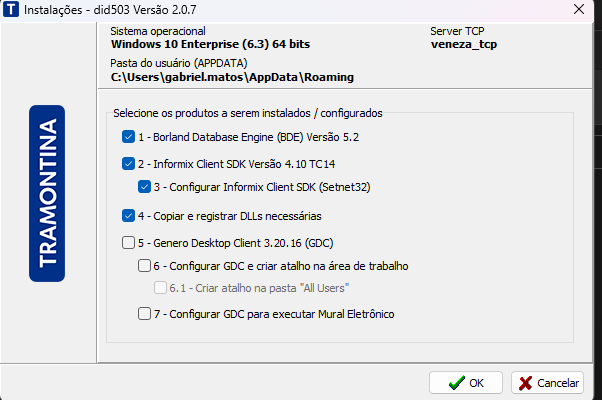Click the vertical TRAMONTINA logo banner
The height and width of the screenshot is (400, 602).
coord(47,193)
